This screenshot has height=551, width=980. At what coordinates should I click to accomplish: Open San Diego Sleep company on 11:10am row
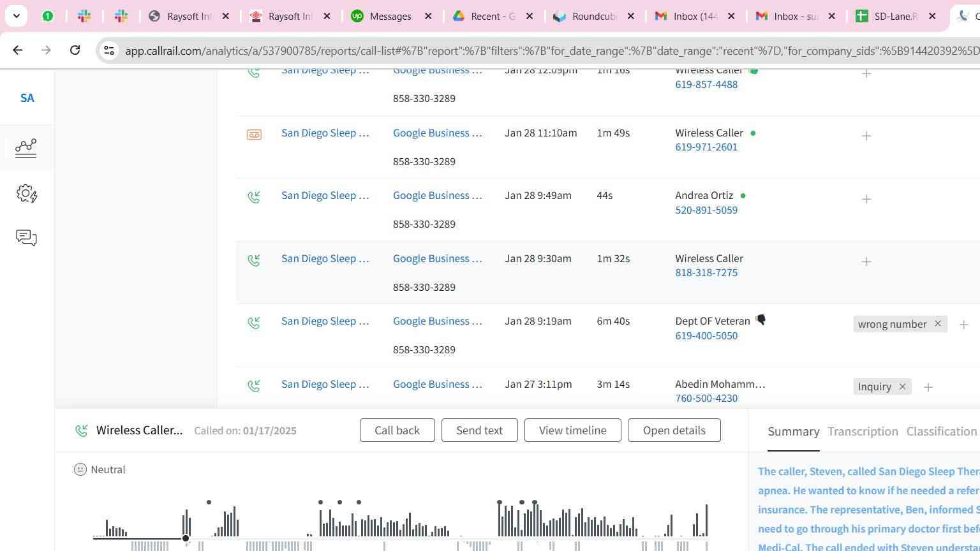pos(325,133)
